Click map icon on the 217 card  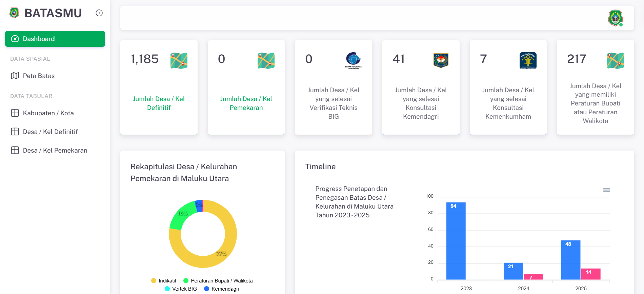coord(615,61)
